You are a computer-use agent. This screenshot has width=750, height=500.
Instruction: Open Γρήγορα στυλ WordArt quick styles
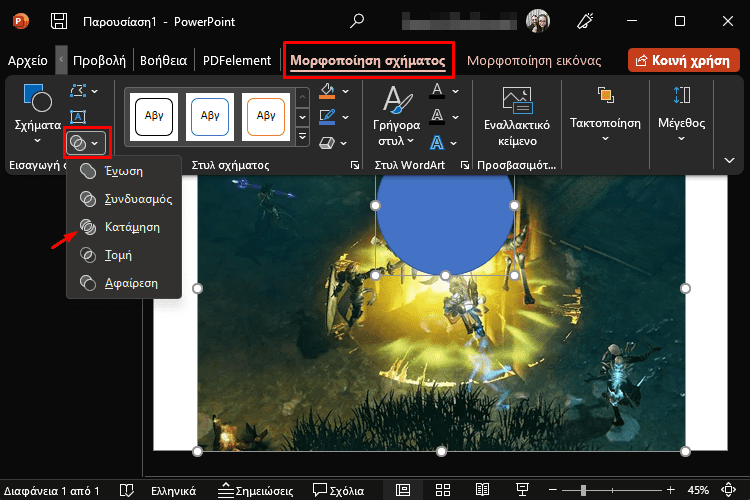[x=397, y=115]
